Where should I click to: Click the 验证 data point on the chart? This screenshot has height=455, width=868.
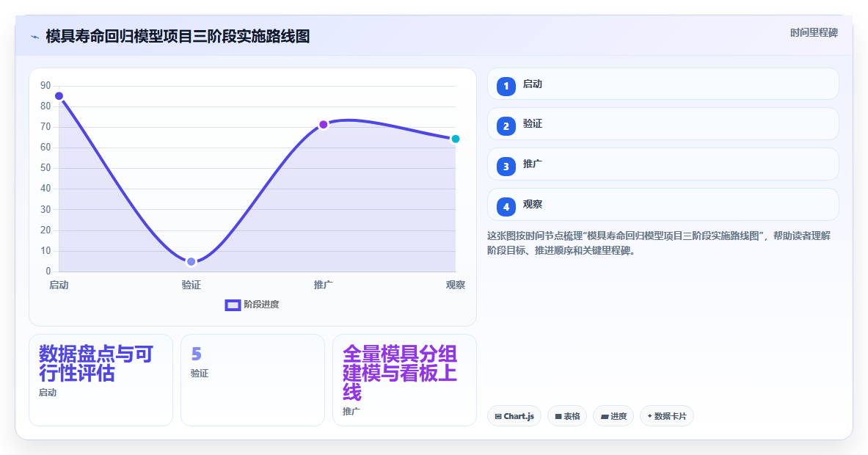click(191, 262)
